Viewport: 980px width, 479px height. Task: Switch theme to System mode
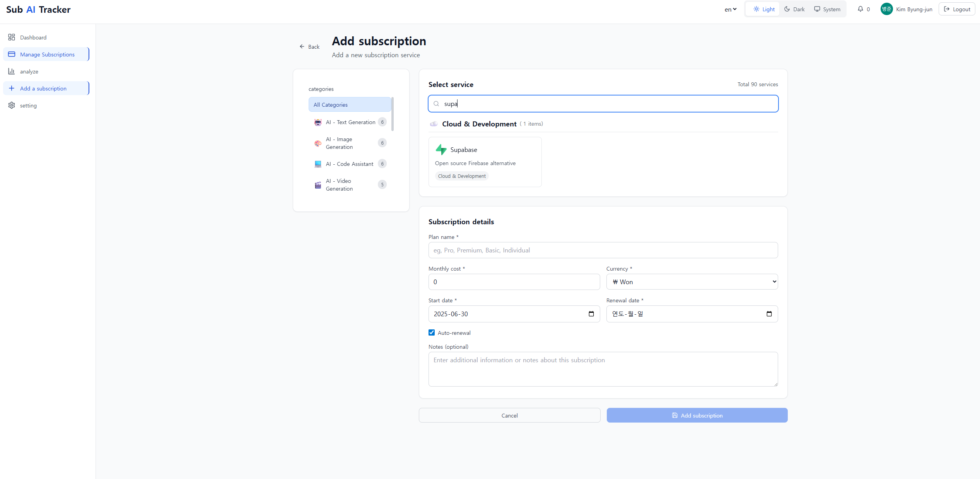point(827,9)
